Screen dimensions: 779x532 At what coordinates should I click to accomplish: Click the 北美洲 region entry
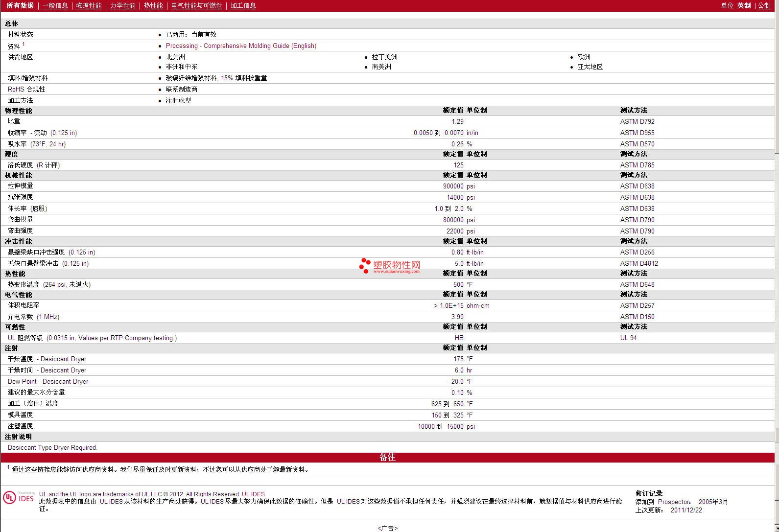pyautogui.click(x=175, y=57)
